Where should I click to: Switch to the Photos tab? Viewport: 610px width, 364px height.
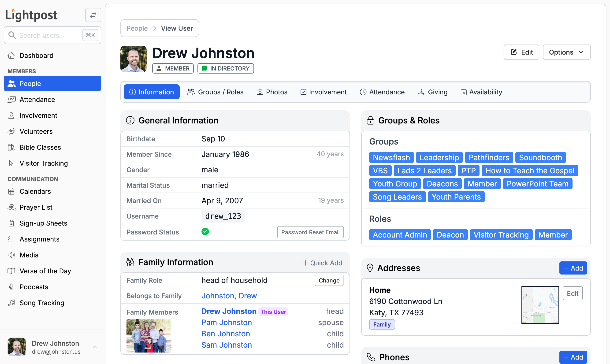[x=272, y=92]
